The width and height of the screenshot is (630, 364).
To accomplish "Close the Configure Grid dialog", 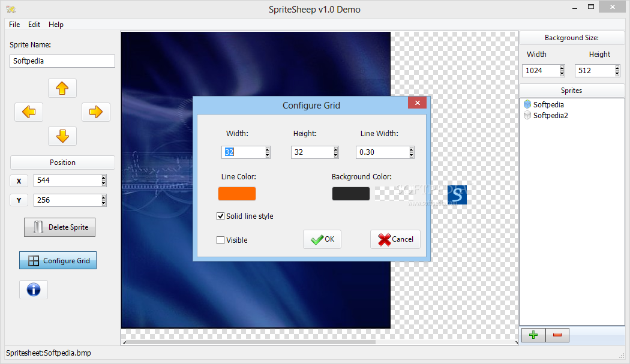I will tap(418, 103).
